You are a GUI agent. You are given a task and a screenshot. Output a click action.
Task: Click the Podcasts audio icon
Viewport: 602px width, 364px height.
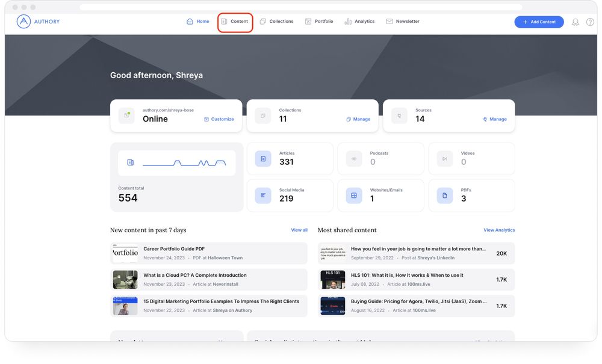(354, 159)
